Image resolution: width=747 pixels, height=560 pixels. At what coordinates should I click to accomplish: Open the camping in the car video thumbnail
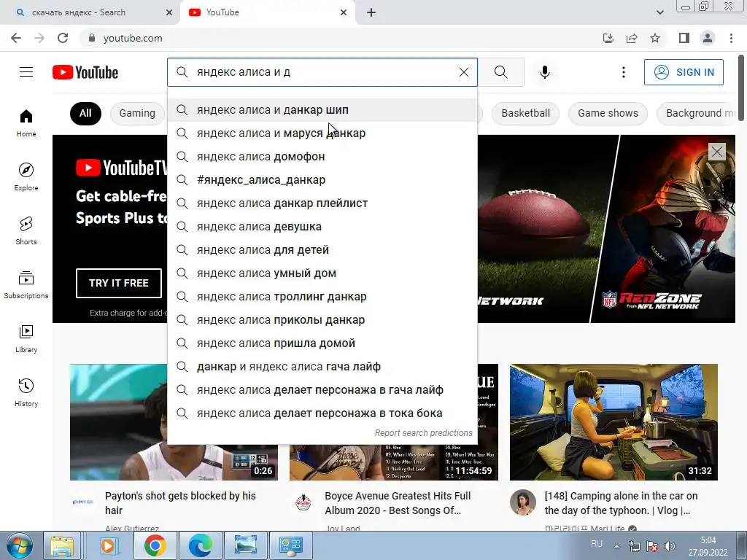pyautogui.click(x=614, y=422)
